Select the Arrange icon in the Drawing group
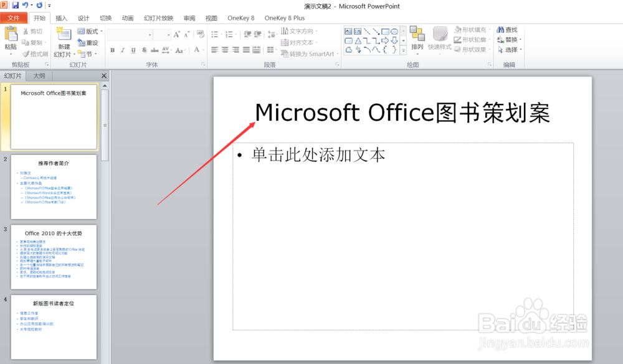Screen dimensions: 623x364 [x=417, y=37]
